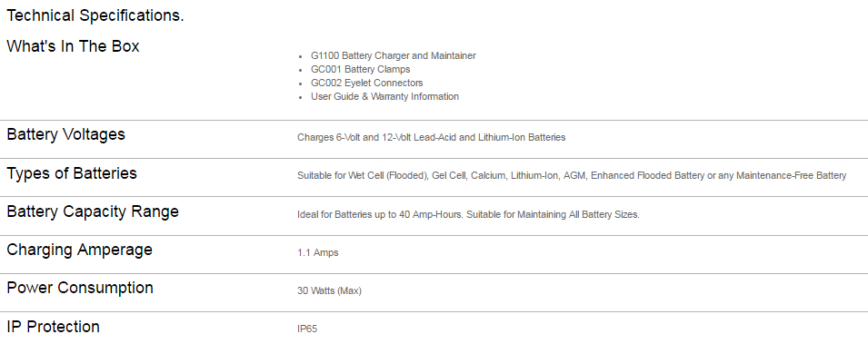Screen dimensions: 868x344
Task: Click the 6-Volt and 12-Volt charging description
Action: click(431, 137)
